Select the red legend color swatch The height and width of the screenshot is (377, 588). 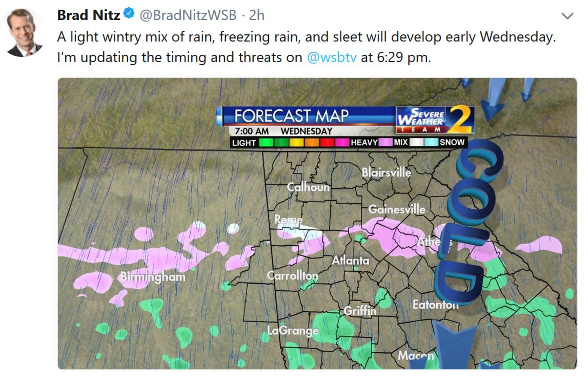(327, 142)
